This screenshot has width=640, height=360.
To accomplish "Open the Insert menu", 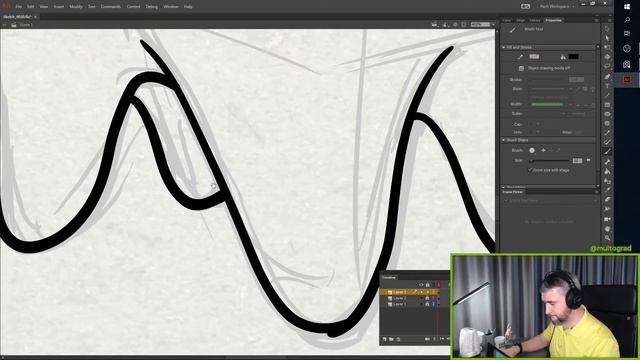I will [x=59, y=7].
